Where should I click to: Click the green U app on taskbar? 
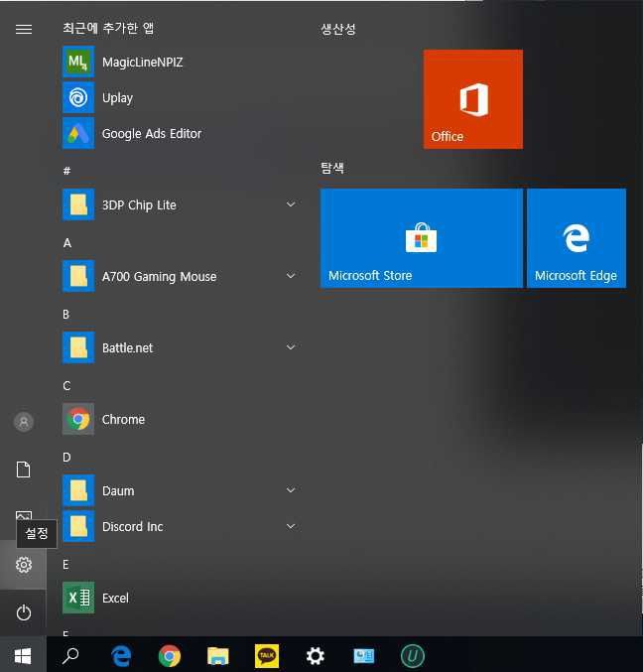[x=413, y=656]
